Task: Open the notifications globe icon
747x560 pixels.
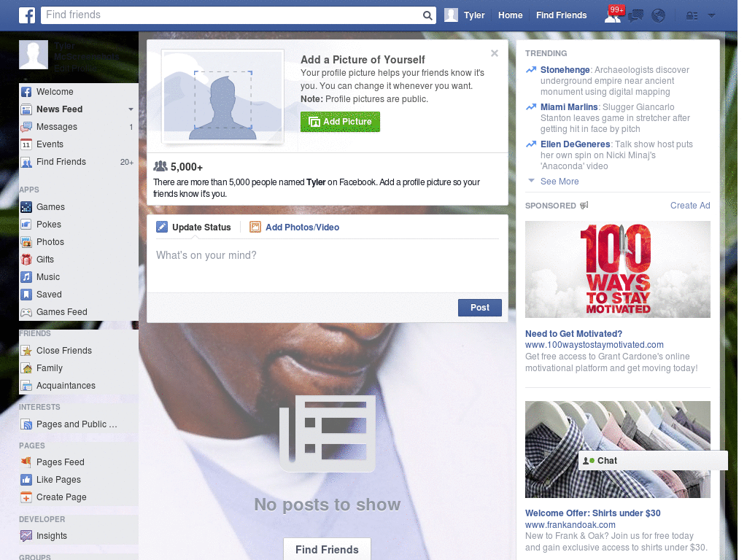Action: pyautogui.click(x=659, y=16)
